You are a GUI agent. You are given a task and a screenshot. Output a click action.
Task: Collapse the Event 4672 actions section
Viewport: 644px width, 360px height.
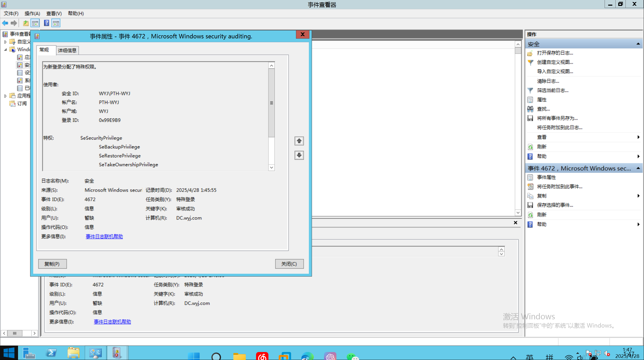[x=638, y=168]
